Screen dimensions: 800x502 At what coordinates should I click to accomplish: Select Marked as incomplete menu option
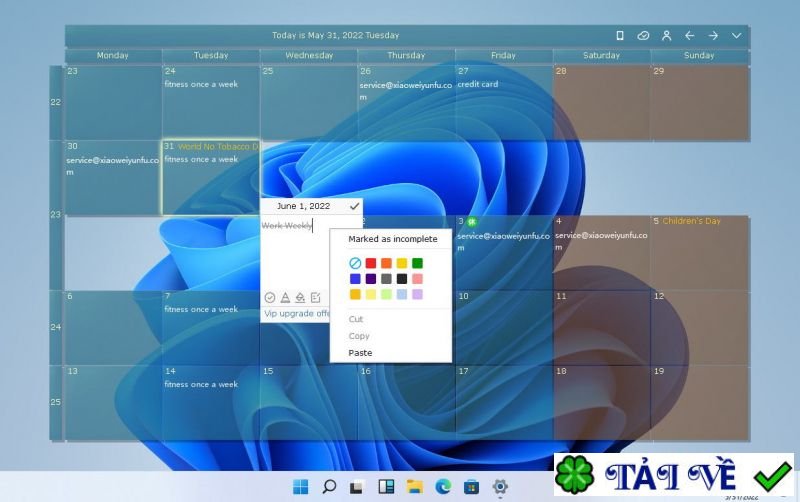tap(393, 239)
